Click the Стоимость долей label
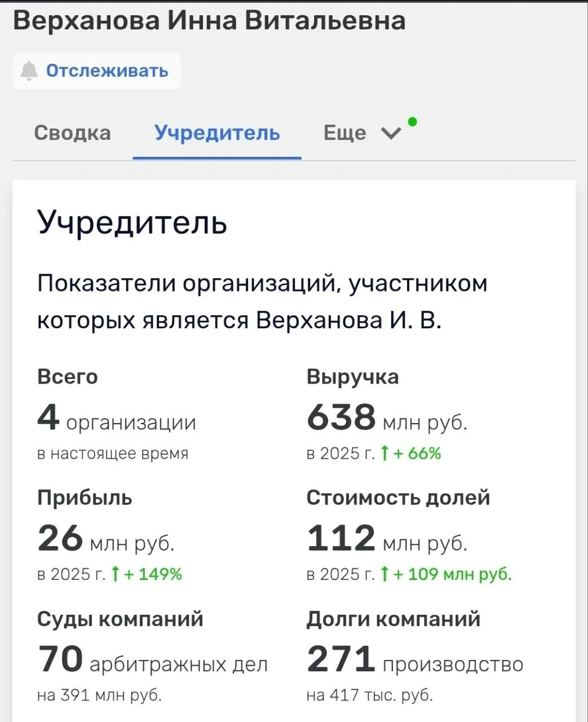 click(398, 498)
